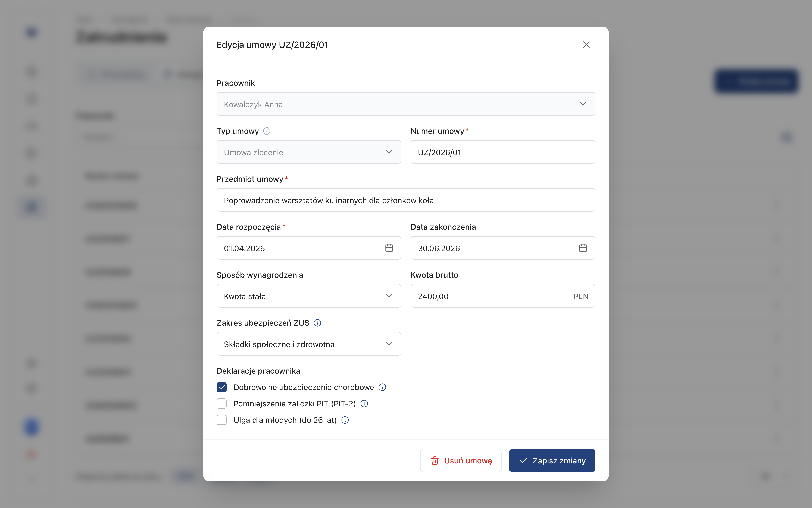Check Pomniejszenie zaliczki PIT (PIT-2) checkbox
Viewport: 812px width, 508px height.
221,404
